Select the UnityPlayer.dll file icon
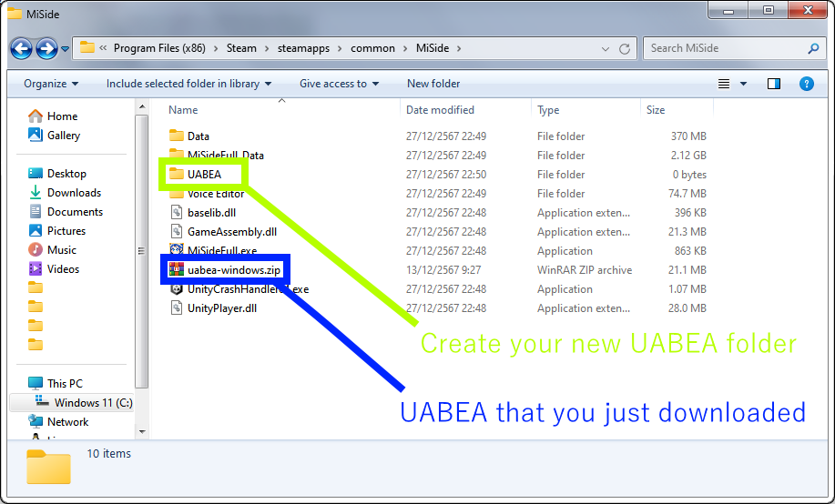 click(x=177, y=308)
